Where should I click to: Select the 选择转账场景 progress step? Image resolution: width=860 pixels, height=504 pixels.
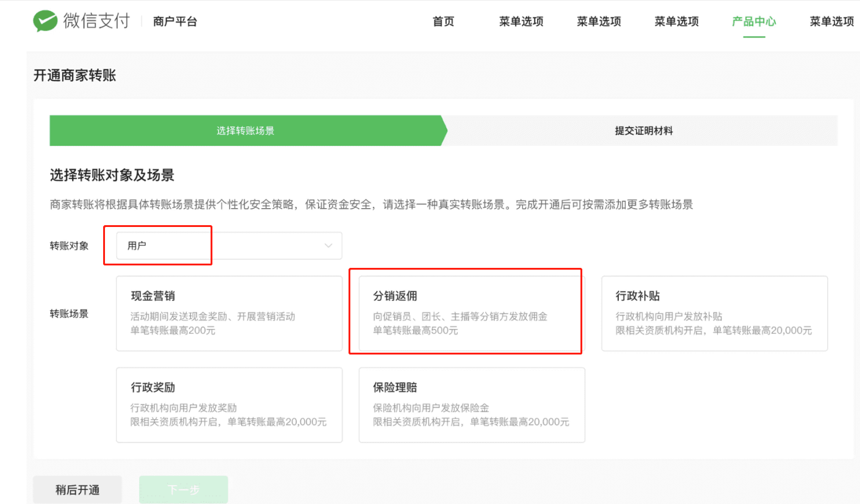point(245,131)
